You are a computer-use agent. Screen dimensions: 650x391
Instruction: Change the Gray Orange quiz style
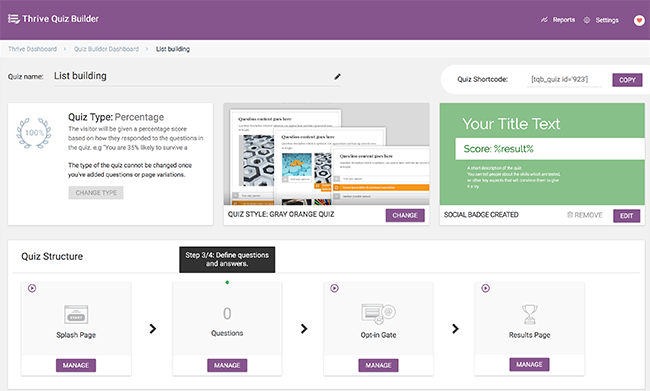405,215
